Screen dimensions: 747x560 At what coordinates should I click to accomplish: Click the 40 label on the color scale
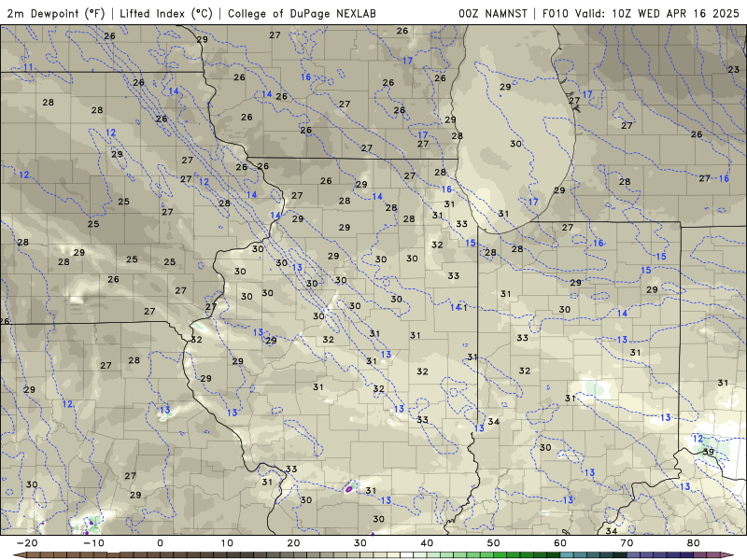pyautogui.click(x=427, y=543)
